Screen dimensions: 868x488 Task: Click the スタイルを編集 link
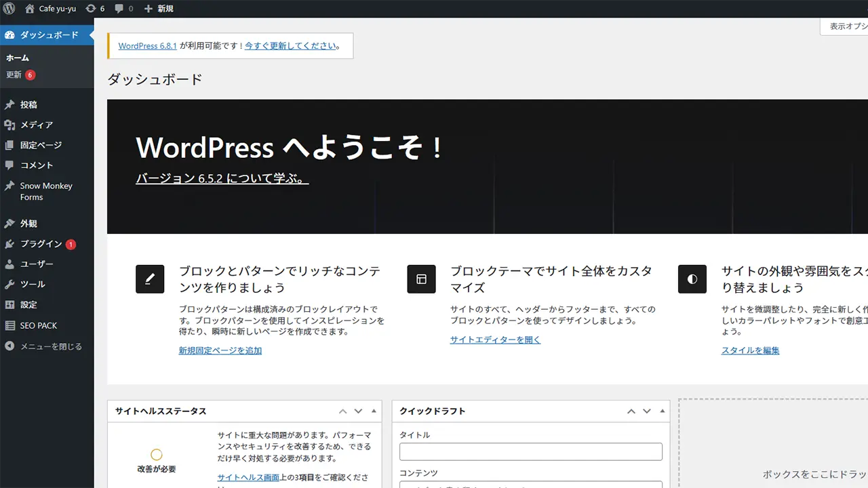click(751, 350)
